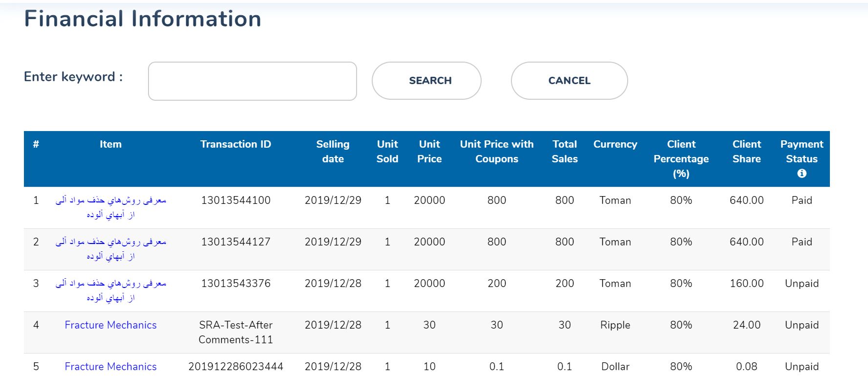
Task: Click Unpaid status in row 4
Action: coord(802,325)
